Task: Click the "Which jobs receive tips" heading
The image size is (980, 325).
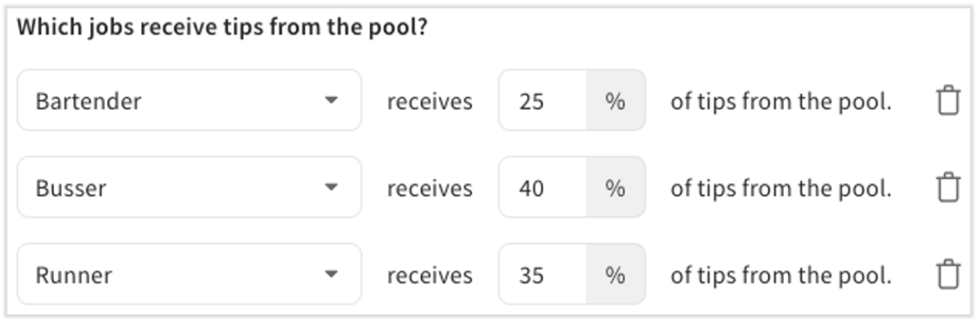Action: (222, 27)
